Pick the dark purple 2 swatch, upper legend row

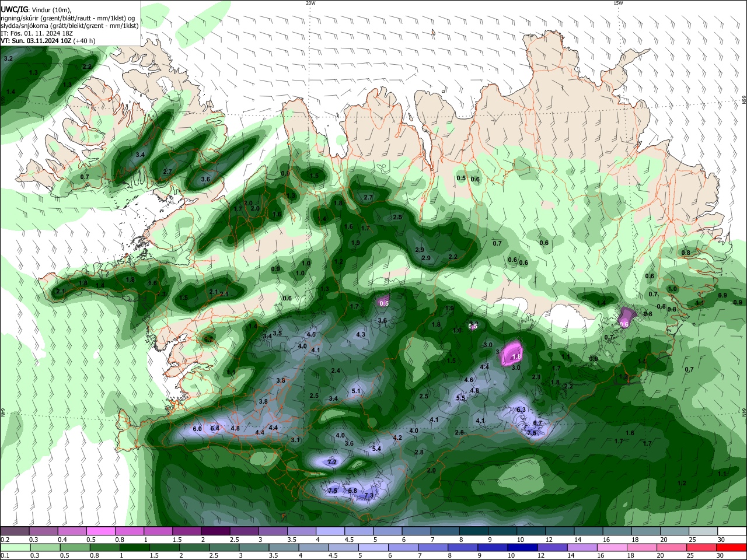click(x=215, y=531)
